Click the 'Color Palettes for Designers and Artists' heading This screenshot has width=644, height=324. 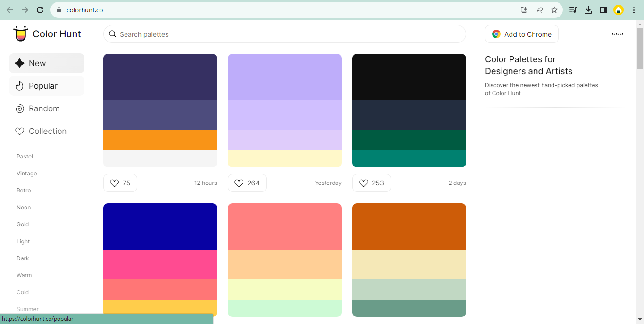(x=529, y=65)
